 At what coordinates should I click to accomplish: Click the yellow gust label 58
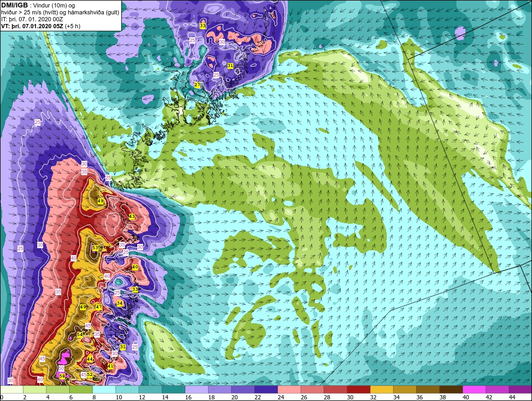pyautogui.click(x=62, y=376)
